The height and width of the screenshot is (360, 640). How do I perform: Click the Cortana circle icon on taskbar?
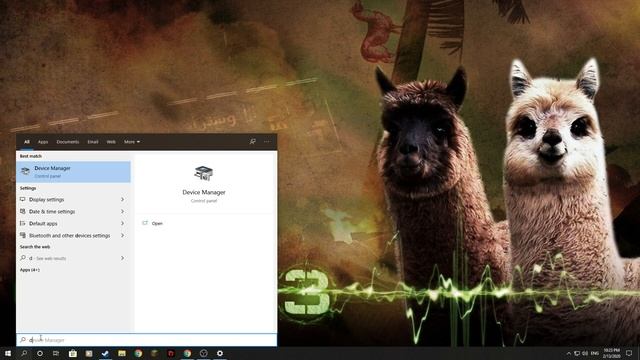pyautogui.click(x=40, y=353)
